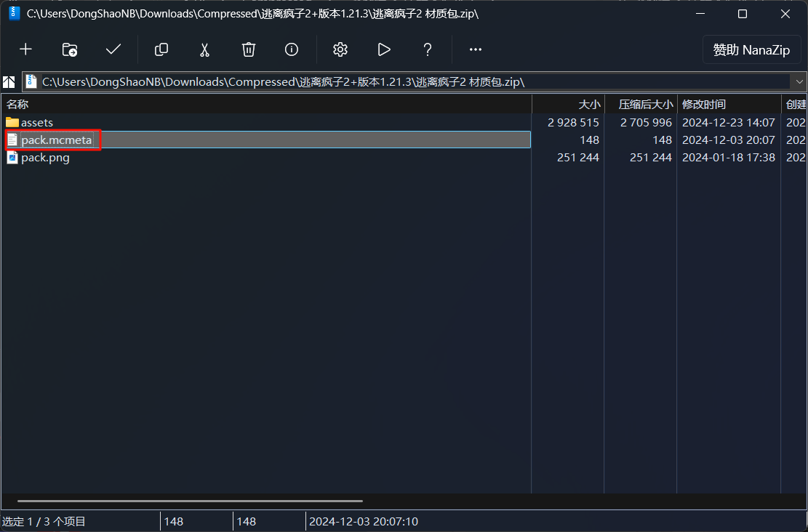Open the Options gear icon

[340, 49]
